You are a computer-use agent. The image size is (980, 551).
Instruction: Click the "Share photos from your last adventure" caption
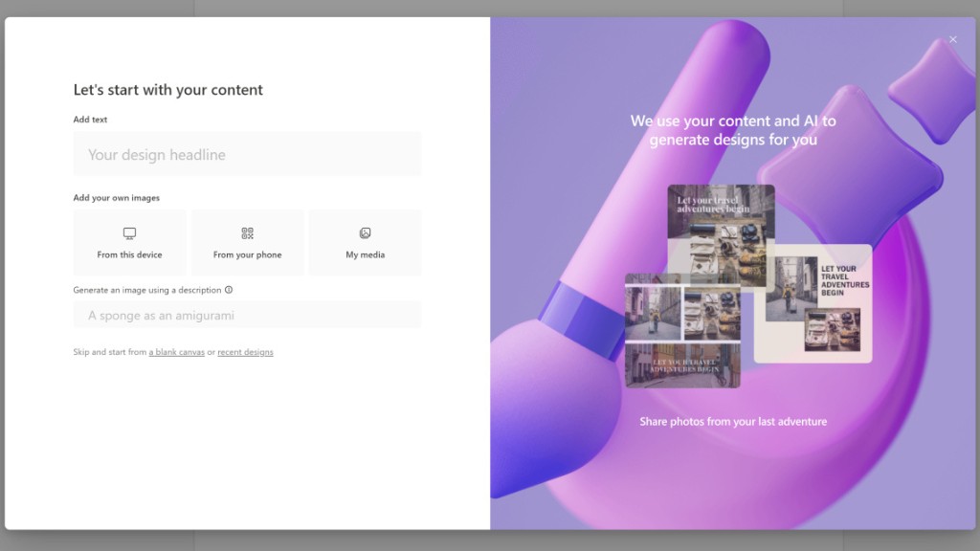click(733, 421)
